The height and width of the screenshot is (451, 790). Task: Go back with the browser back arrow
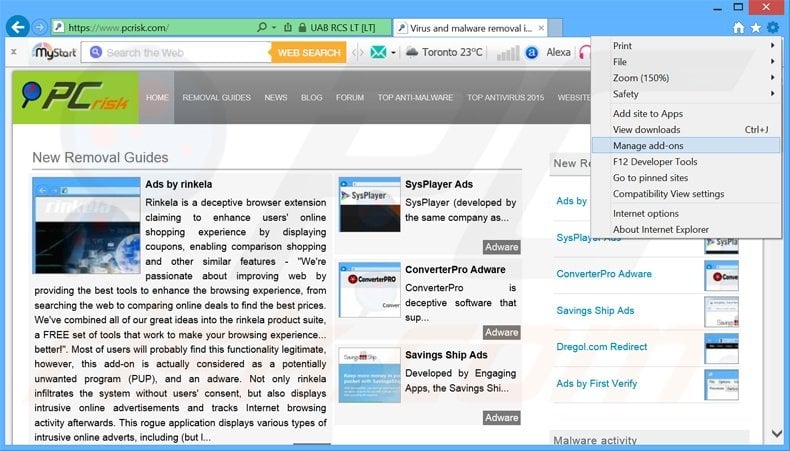[x=17, y=27]
